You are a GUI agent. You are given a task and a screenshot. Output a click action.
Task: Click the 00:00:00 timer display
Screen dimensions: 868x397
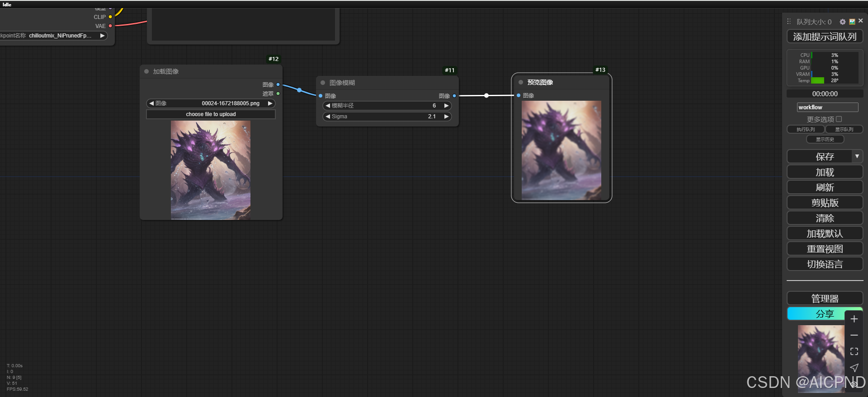click(825, 94)
